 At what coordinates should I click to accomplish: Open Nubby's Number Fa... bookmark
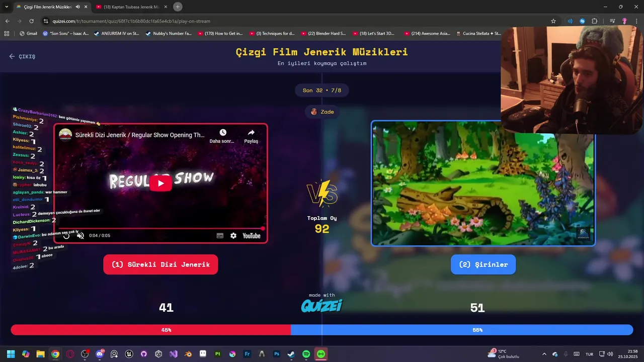[168, 33]
